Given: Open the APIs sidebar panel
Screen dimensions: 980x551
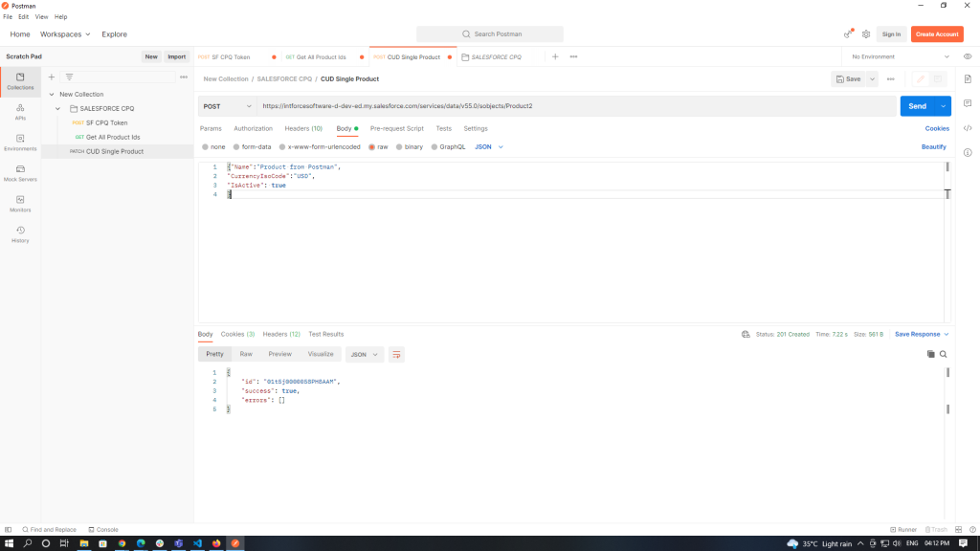Looking at the screenshot, I should (20, 113).
